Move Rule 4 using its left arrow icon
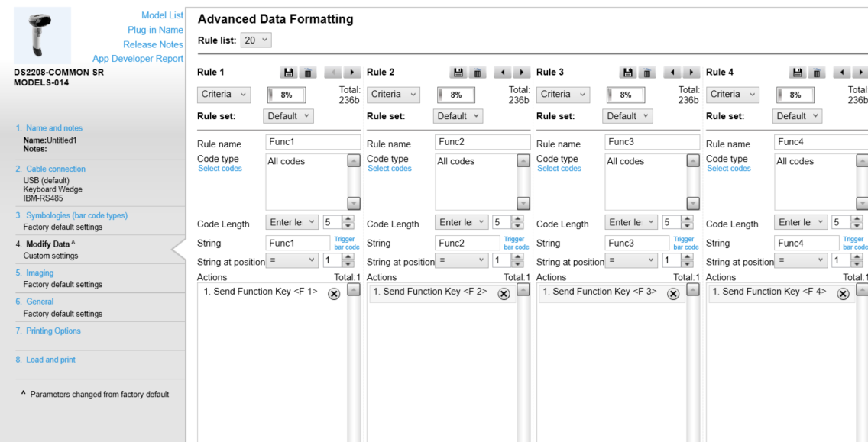Image resolution: width=868 pixels, height=442 pixels. (841, 72)
